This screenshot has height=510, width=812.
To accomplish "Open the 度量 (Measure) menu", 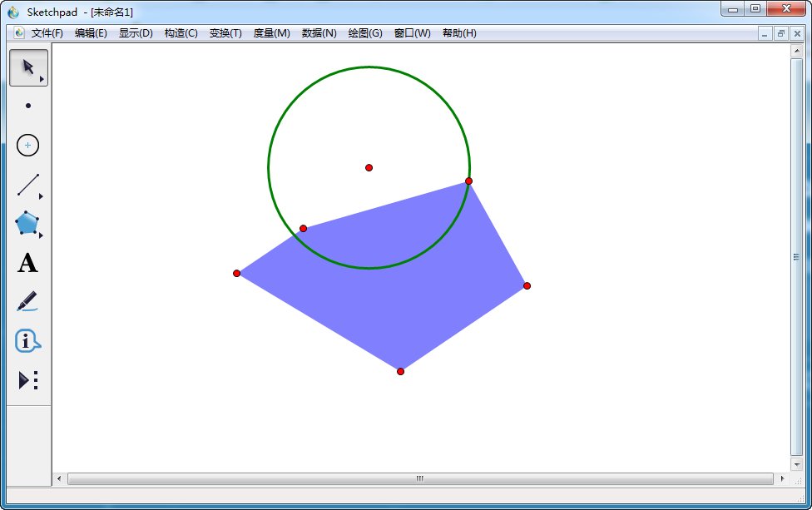I will (x=270, y=33).
